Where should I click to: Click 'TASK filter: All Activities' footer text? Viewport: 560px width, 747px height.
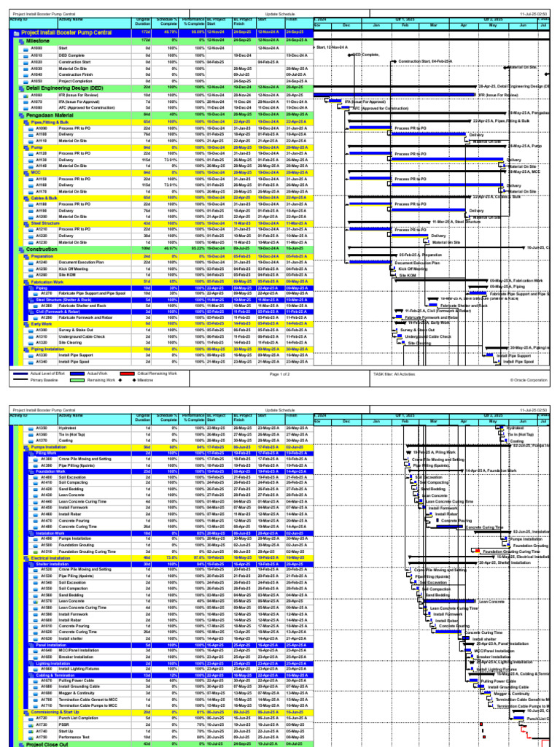[394, 374]
